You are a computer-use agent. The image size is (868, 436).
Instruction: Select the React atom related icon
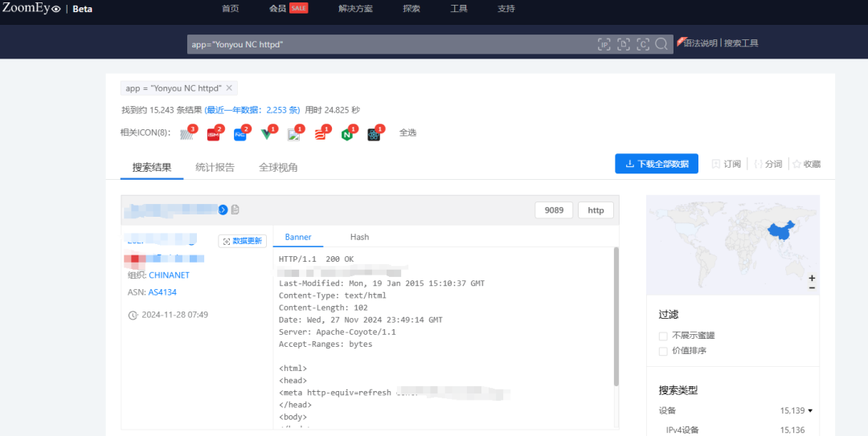tap(375, 134)
